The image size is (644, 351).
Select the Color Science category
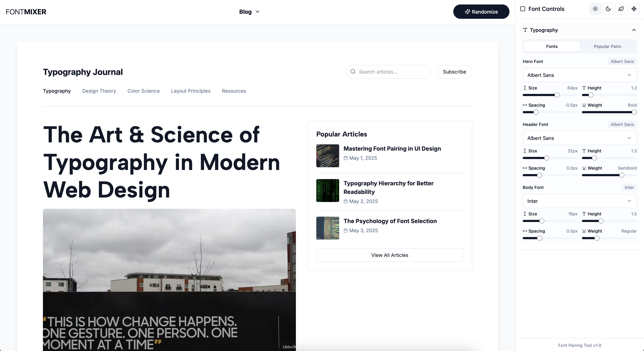[x=143, y=91]
